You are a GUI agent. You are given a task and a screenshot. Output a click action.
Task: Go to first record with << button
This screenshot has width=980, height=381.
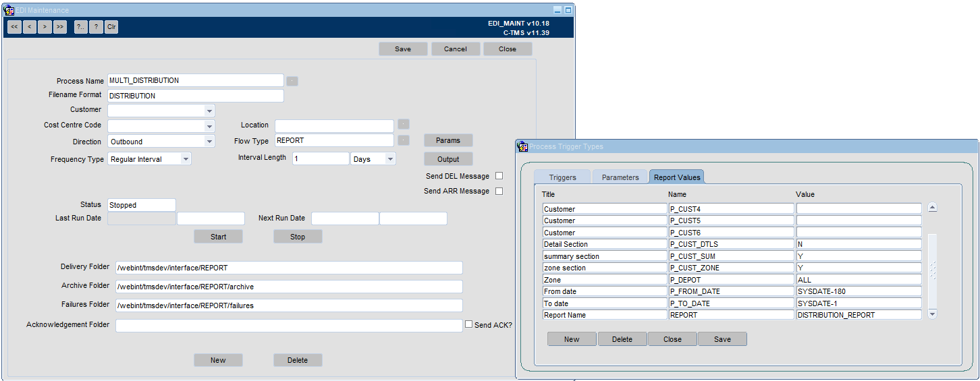click(14, 27)
